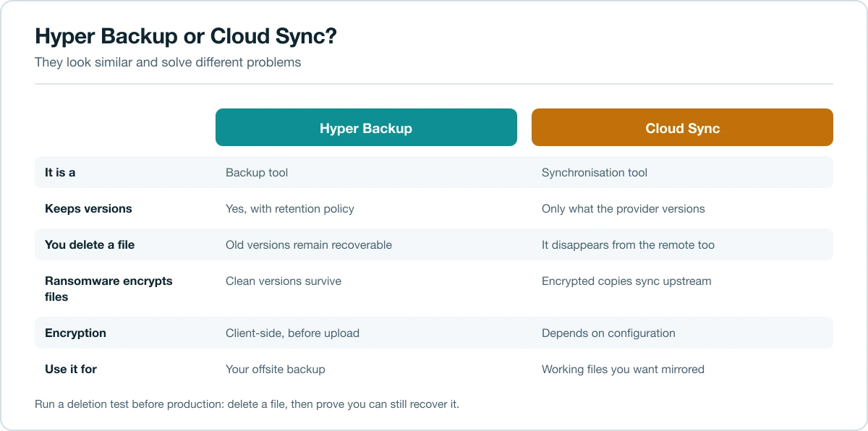Image resolution: width=868 pixels, height=431 pixels.
Task: Click 'It disappears from the remote too' cell
Action: click(628, 245)
